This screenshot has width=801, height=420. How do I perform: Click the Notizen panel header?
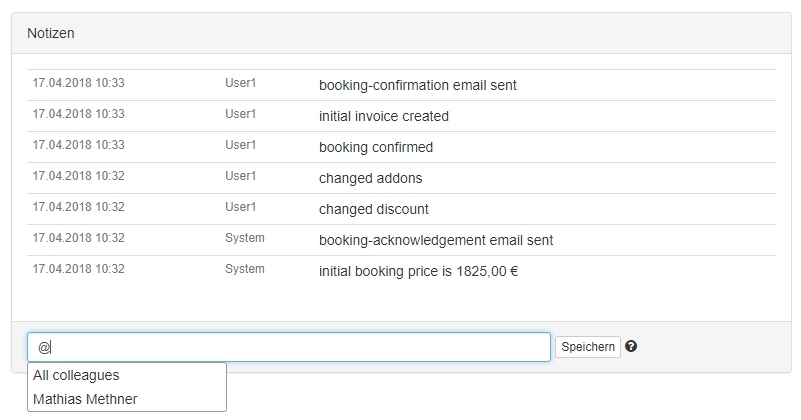(51, 33)
